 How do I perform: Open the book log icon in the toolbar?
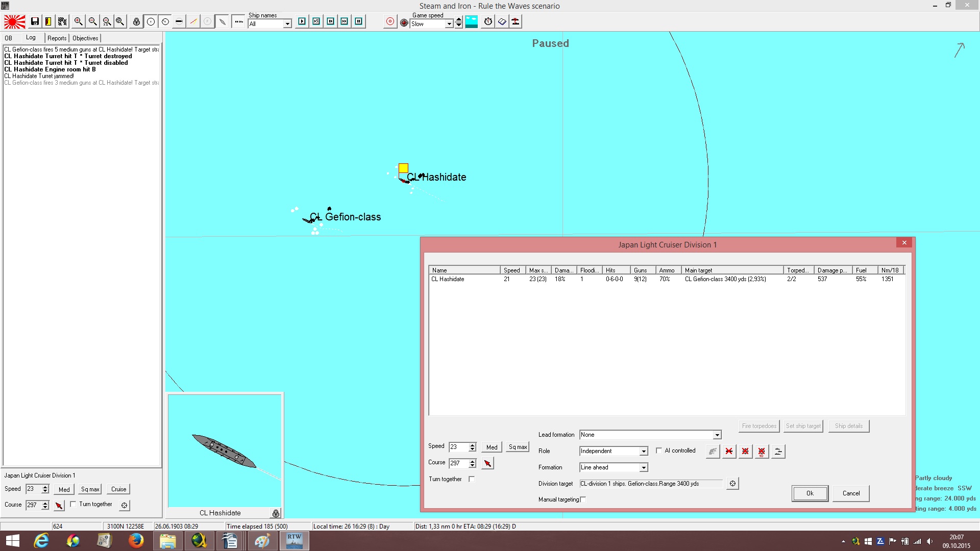(502, 21)
